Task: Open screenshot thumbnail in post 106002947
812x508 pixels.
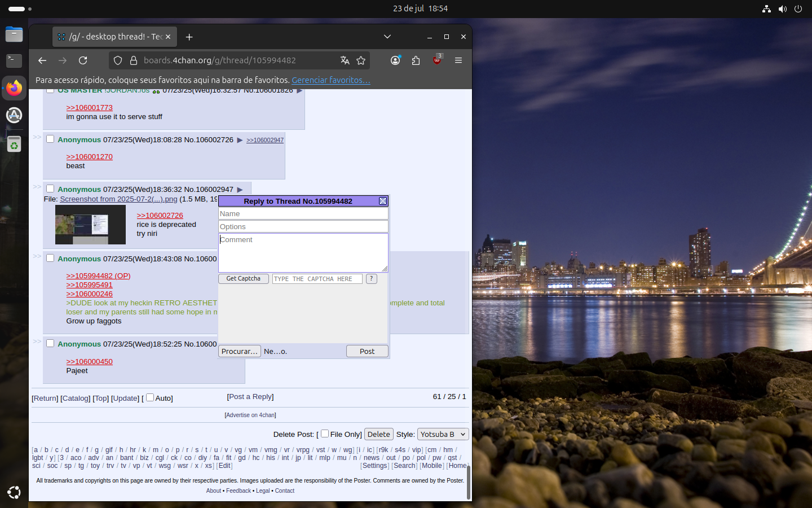Action: 90,225
